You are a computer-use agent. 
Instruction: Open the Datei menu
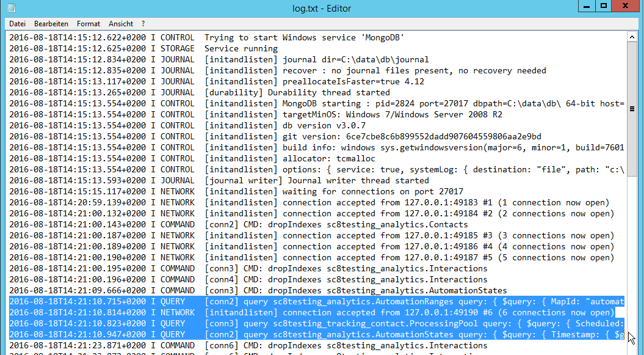pos(17,24)
